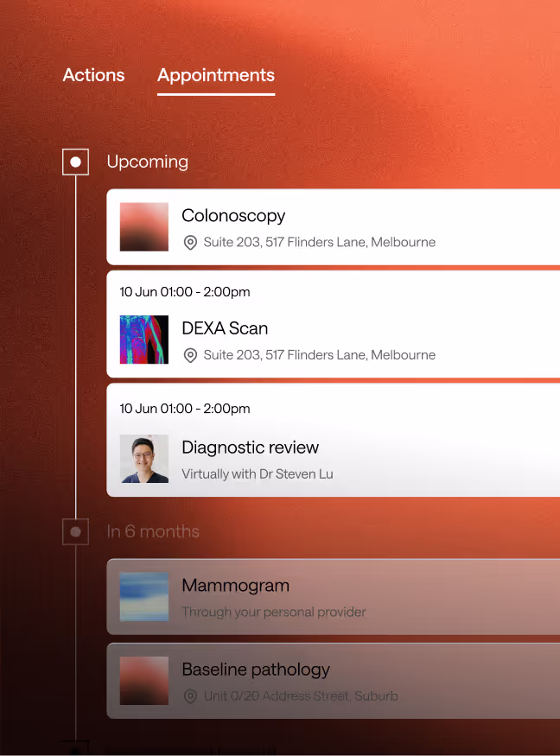This screenshot has height=756, width=560.
Task: Open the Mammogram thumbnail image
Action: [144, 597]
